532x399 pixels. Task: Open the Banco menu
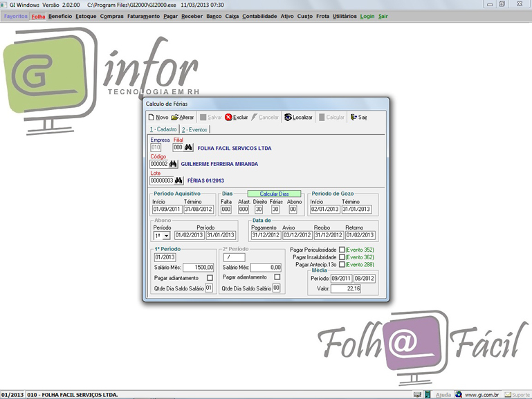click(214, 17)
